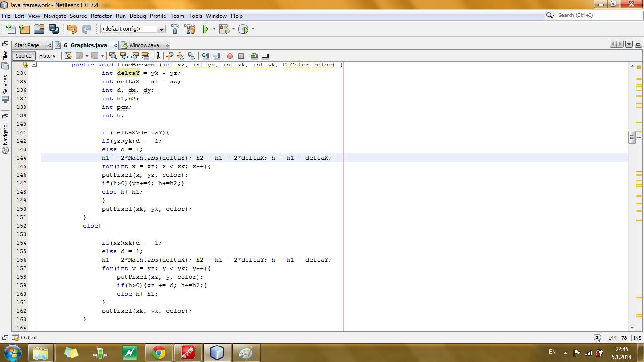This screenshot has height=362, width=644.
Task: Run the project with green play icon
Action: coord(206,29)
